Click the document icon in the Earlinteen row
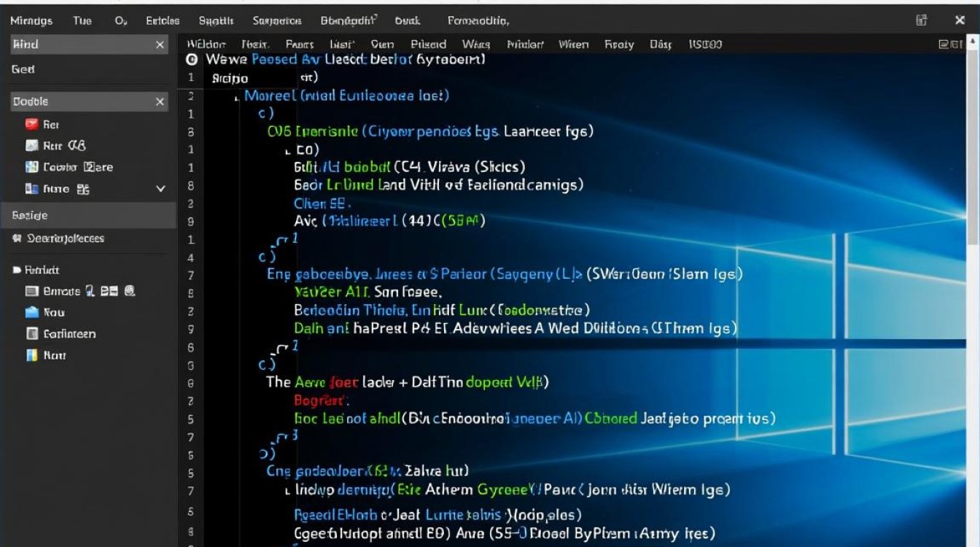Image resolution: width=980 pixels, height=547 pixels. pyautogui.click(x=31, y=334)
